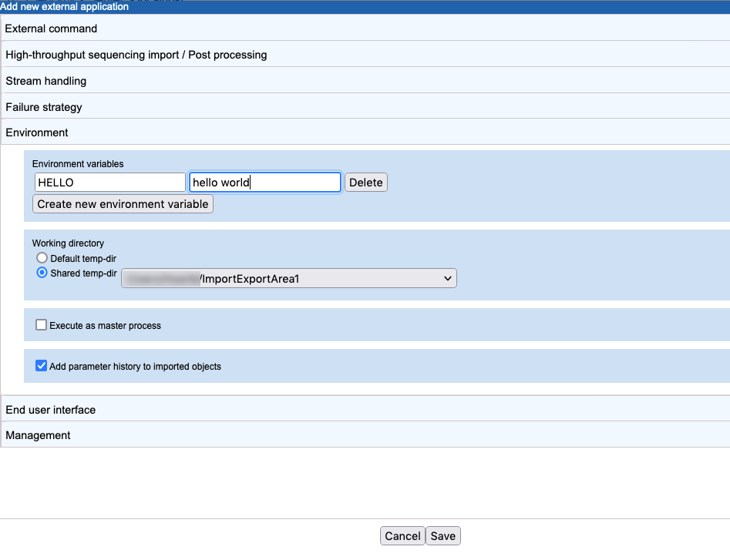This screenshot has height=560, width=730.
Task: Expand the End user interface section
Action: (x=51, y=410)
